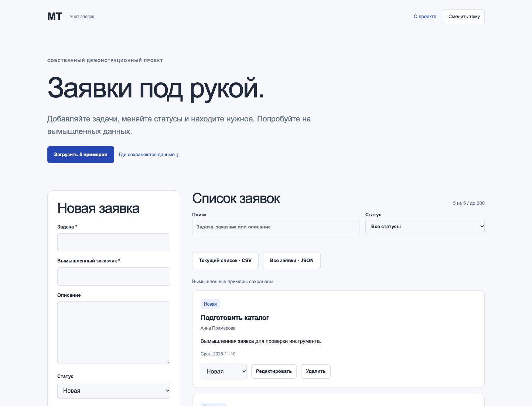Click the MT logo in the header
532x406 pixels.
click(x=55, y=17)
